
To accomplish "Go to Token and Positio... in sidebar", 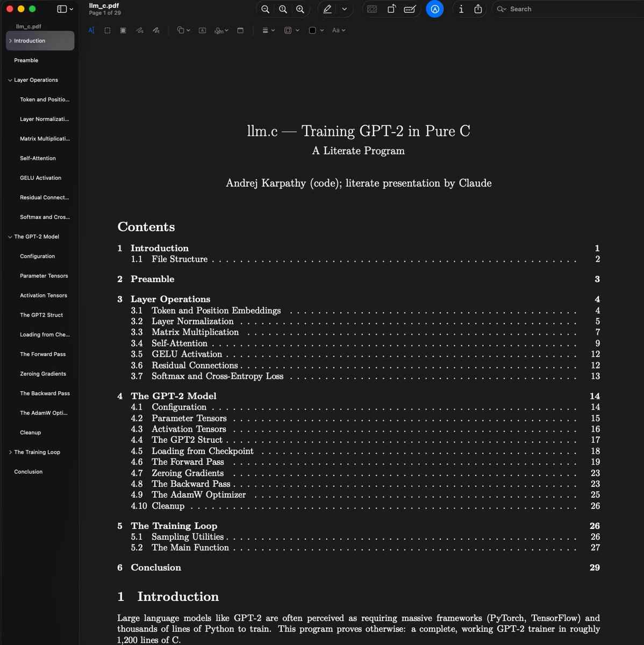I will pos(45,99).
